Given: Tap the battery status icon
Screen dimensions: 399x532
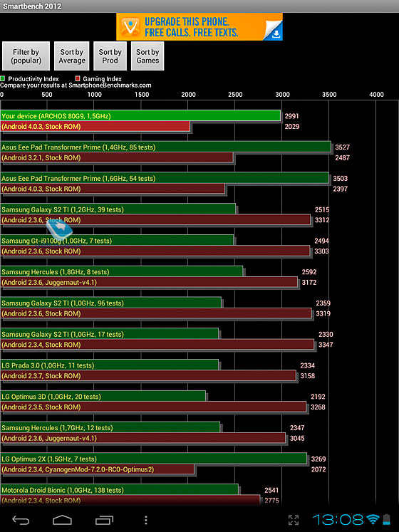Looking at the screenshot, I should [x=386, y=519].
